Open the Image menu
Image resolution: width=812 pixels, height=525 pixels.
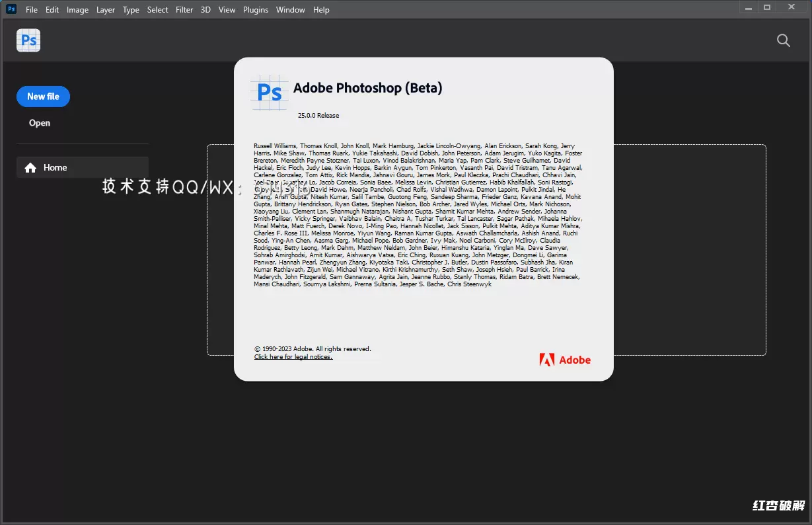tap(77, 9)
